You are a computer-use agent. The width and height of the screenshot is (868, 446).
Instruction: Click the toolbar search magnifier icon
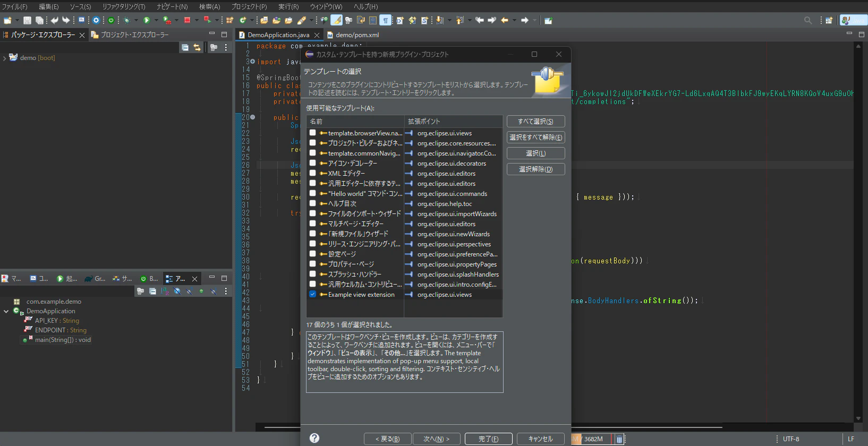pos(808,20)
